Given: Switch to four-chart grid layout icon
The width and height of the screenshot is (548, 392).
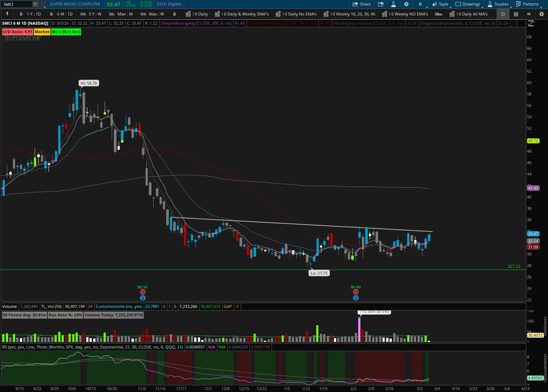Looking at the screenshot, I should tap(516, 14).
